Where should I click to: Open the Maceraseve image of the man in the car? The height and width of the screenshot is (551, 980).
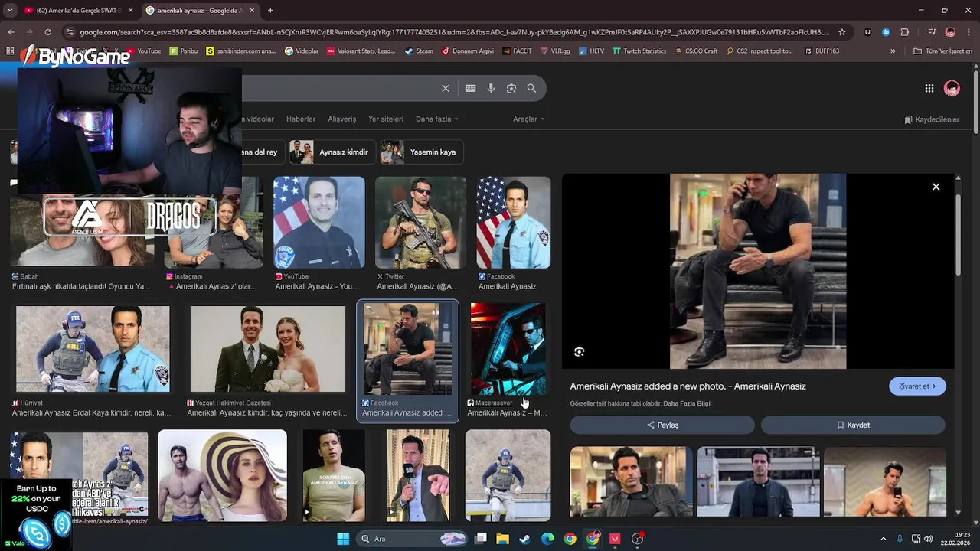[x=508, y=349]
